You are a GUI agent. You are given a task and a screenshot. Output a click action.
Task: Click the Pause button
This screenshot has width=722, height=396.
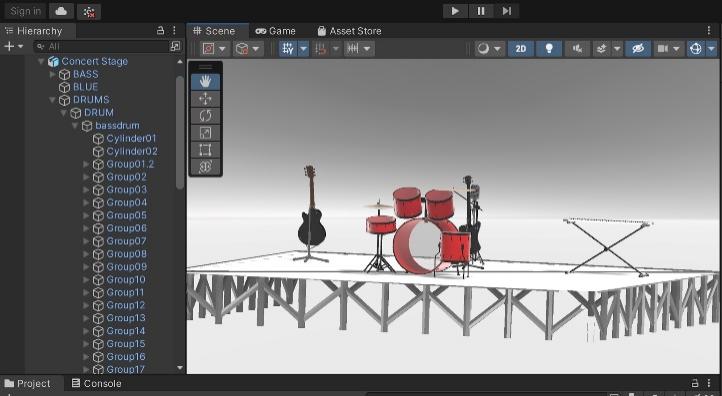481,11
